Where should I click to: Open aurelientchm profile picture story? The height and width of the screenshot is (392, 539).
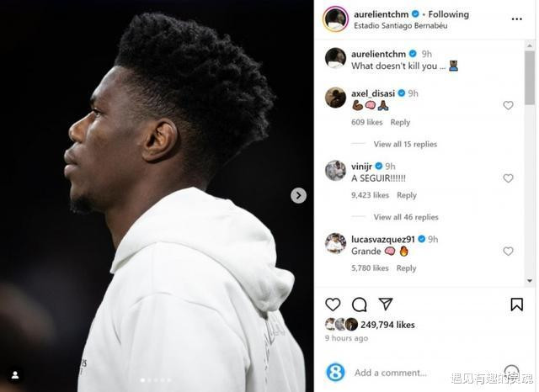click(335, 19)
